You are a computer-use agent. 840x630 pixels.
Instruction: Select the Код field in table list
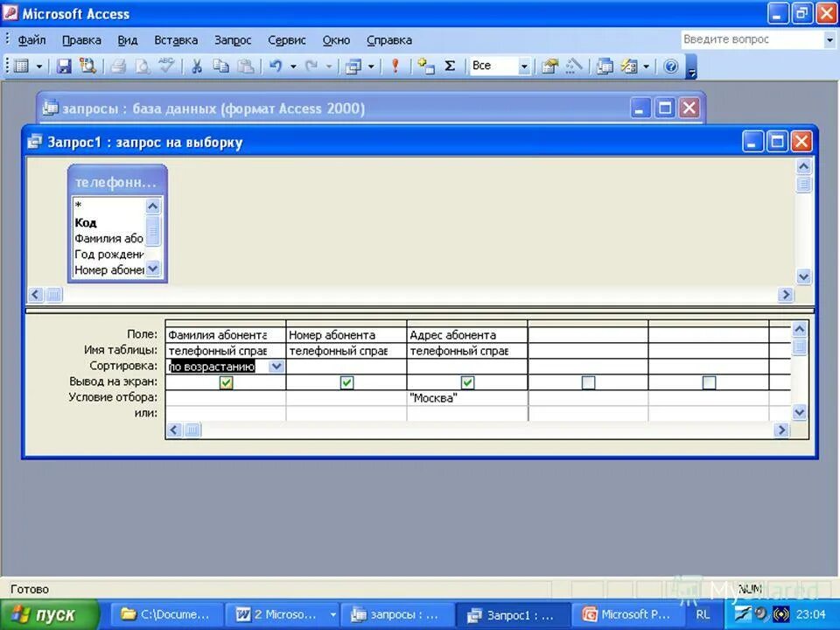108,222
